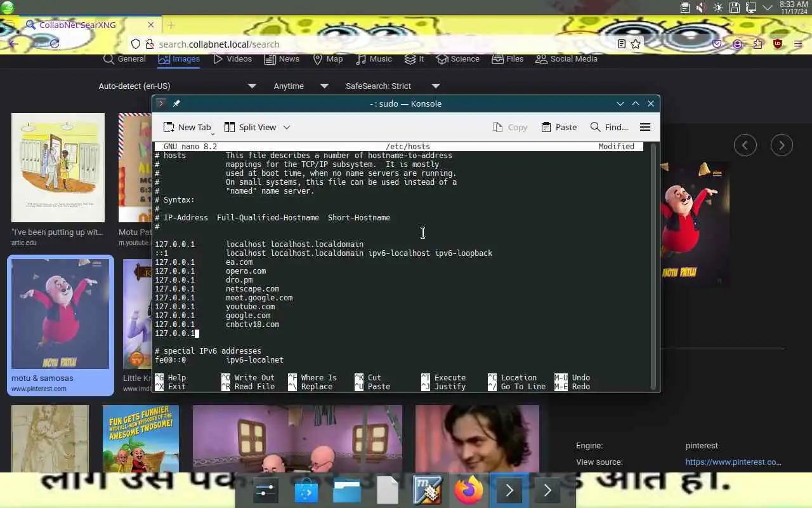The image size is (812, 508).
Task: Open the tracking protection shield icon
Action: (135, 44)
